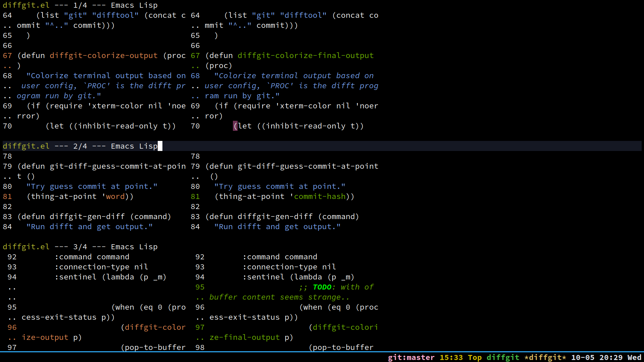Click the diffgit-colorize-final-output function name

coord(305,55)
